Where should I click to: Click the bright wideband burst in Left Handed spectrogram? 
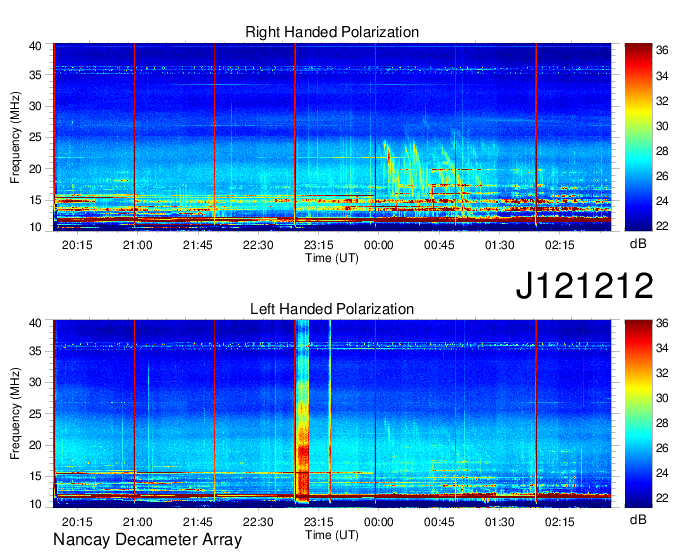pos(302,412)
